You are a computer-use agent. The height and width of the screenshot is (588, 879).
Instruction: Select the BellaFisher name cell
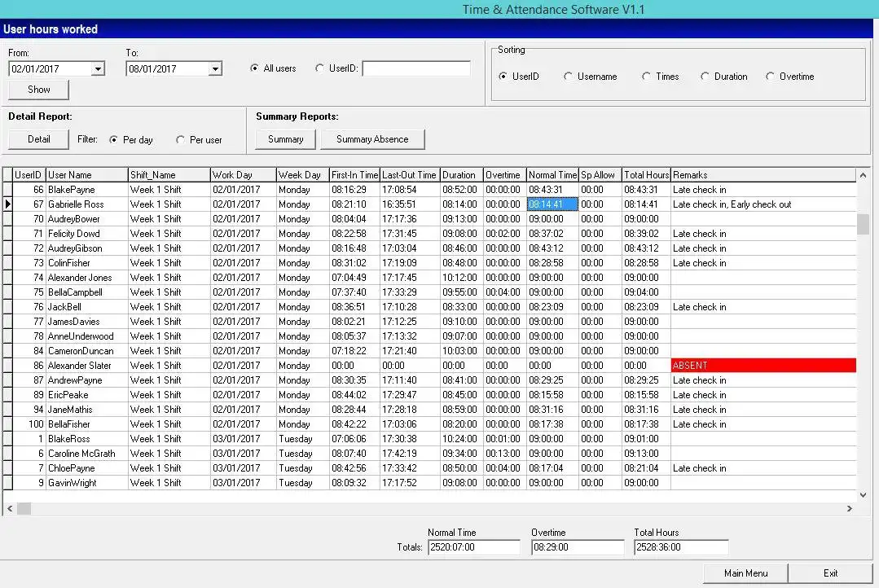coord(87,424)
